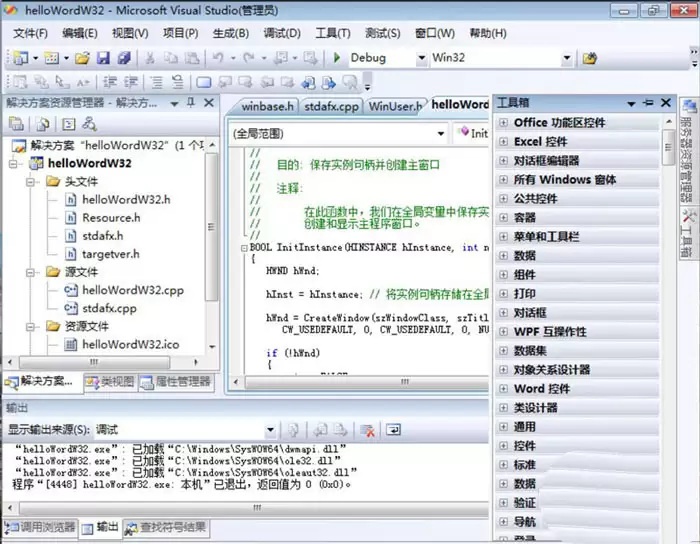Close the 工具箱 toolbox panel
700x544 pixels.
[665, 102]
